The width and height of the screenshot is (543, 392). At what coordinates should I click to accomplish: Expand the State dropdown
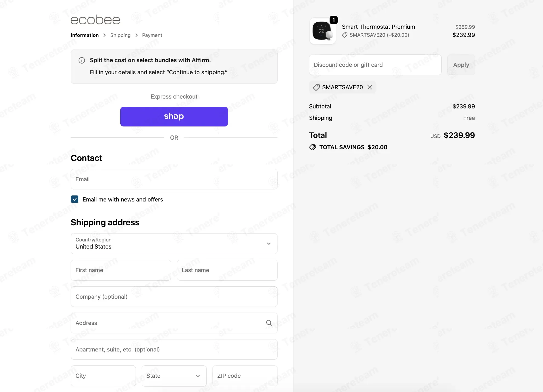(x=174, y=376)
